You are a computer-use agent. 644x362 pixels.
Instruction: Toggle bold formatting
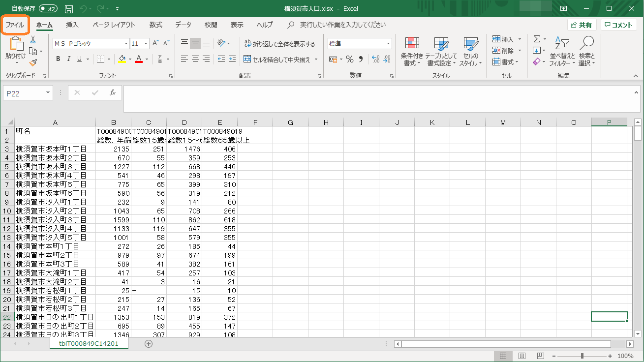click(x=58, y=59)
